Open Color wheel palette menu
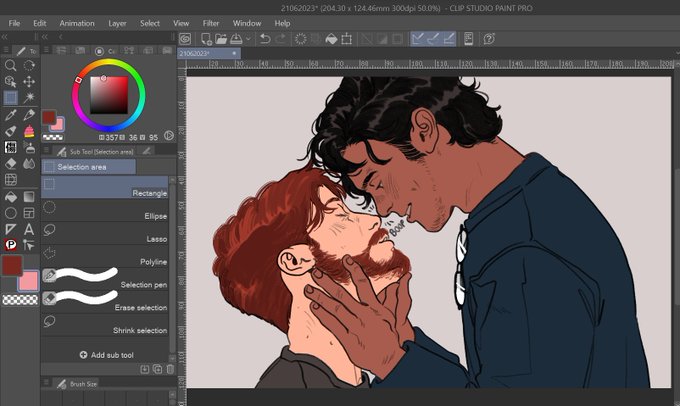The height and width of the screenshot is (406, 680). [x=46, y=50]
